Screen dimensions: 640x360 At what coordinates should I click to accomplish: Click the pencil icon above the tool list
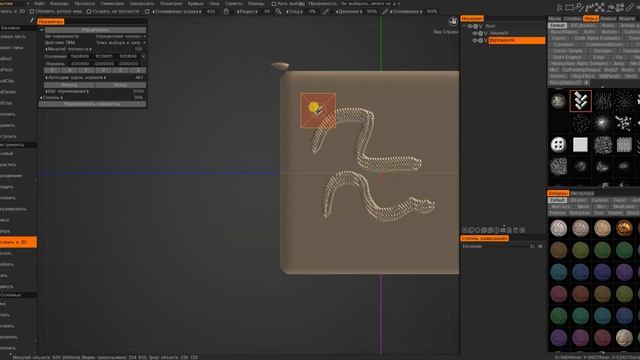coord(32,20)
